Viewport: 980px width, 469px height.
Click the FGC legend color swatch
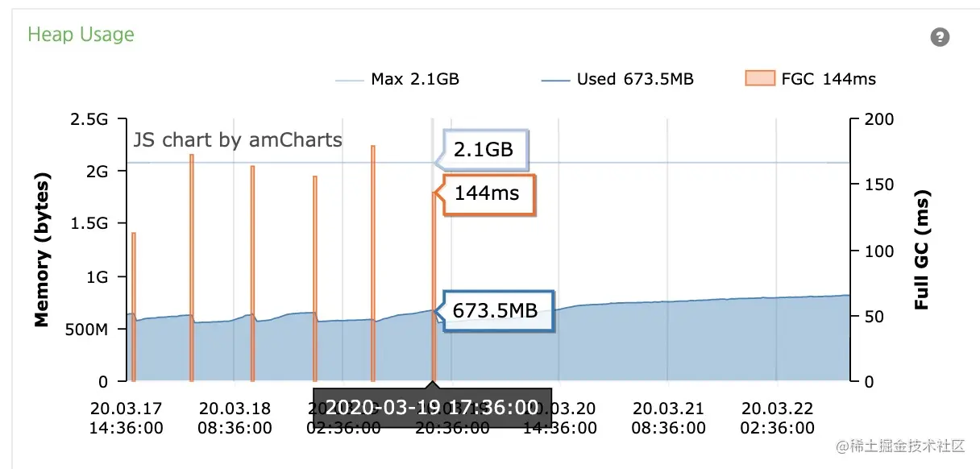pyautogui.click(x=759, y=79)
